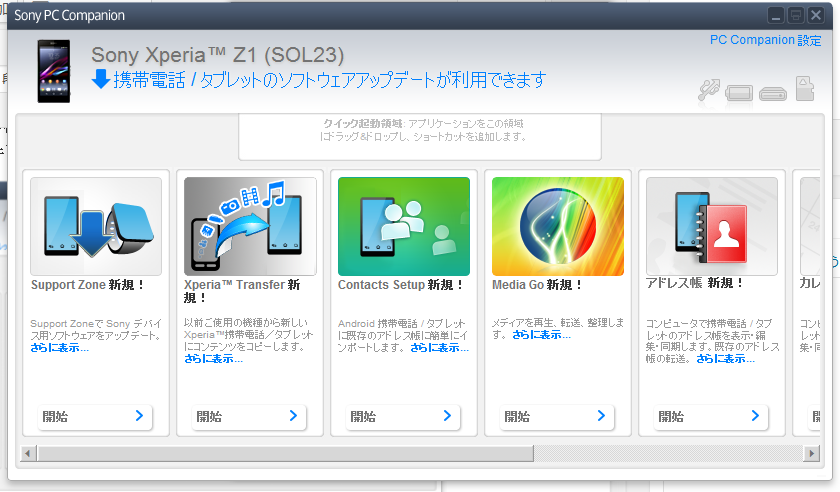Click the horizontal scrollbar thumb

285,453
